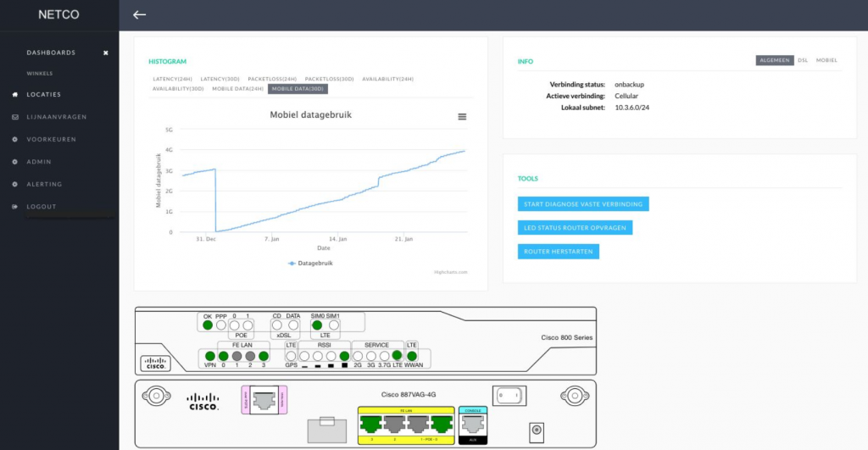Click the NETCO logo text
Screen dimensions: 868x450
click(x=58, y=15)
